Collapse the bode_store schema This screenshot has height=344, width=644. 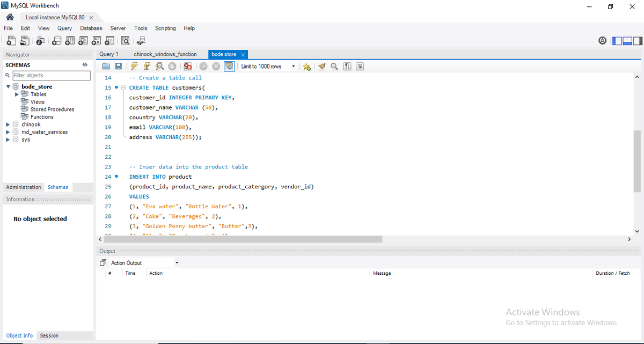(8, 86)
